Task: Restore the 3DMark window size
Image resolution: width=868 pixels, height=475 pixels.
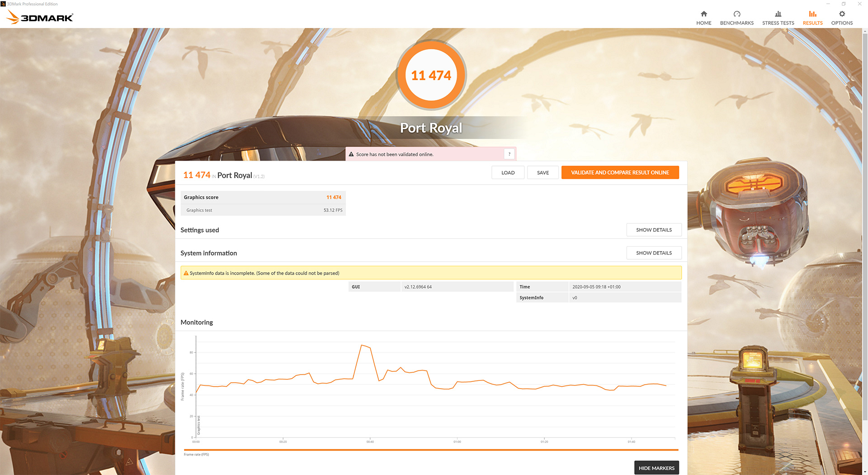Action: (844, 4)
